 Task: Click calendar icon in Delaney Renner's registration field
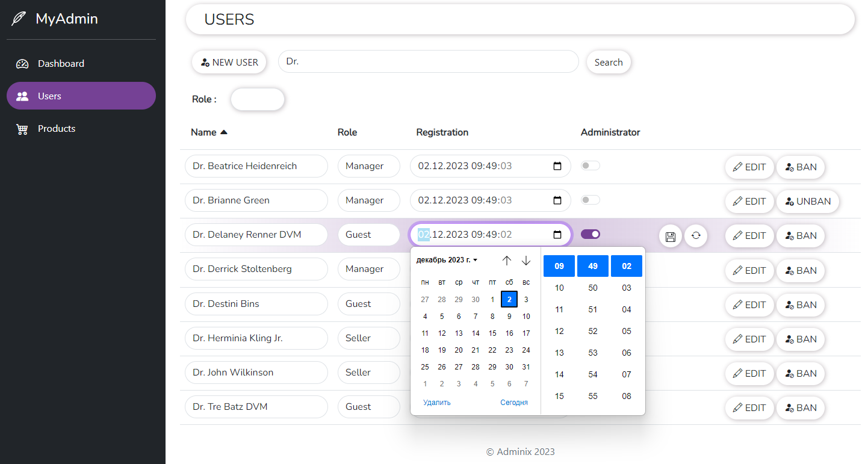(557, 235)
